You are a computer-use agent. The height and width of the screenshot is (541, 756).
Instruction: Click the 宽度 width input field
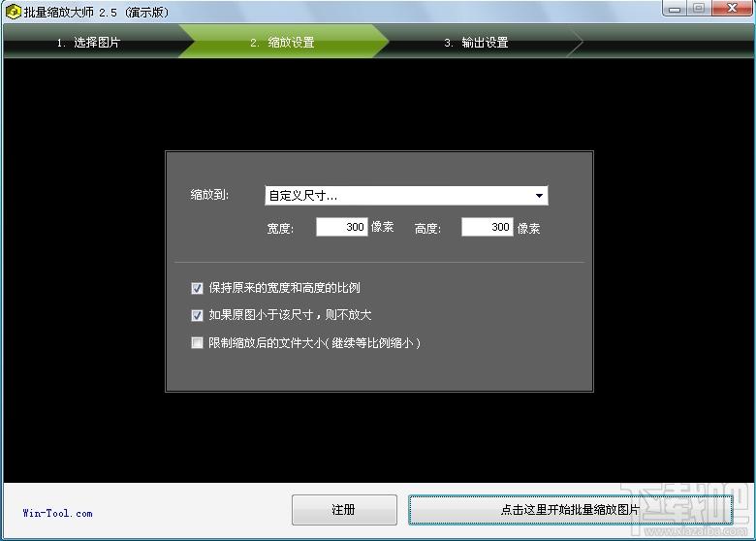point(341,227)
